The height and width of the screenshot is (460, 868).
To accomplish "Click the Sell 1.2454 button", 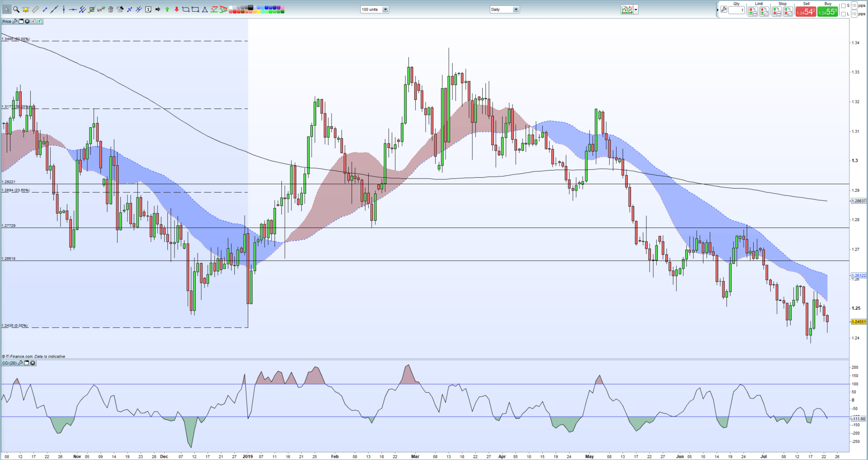I will pyautogui.click(x=806, y=12).
